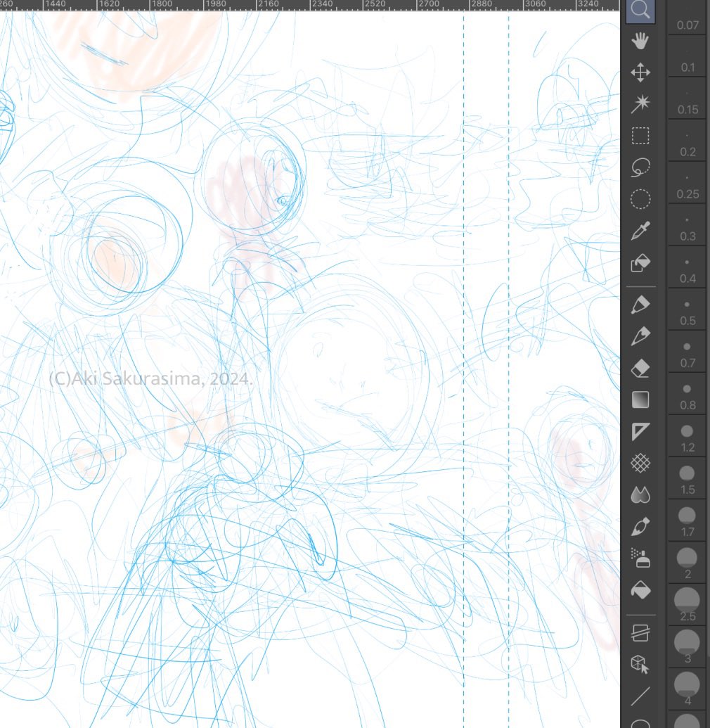Select the Gradient tool

640,400
